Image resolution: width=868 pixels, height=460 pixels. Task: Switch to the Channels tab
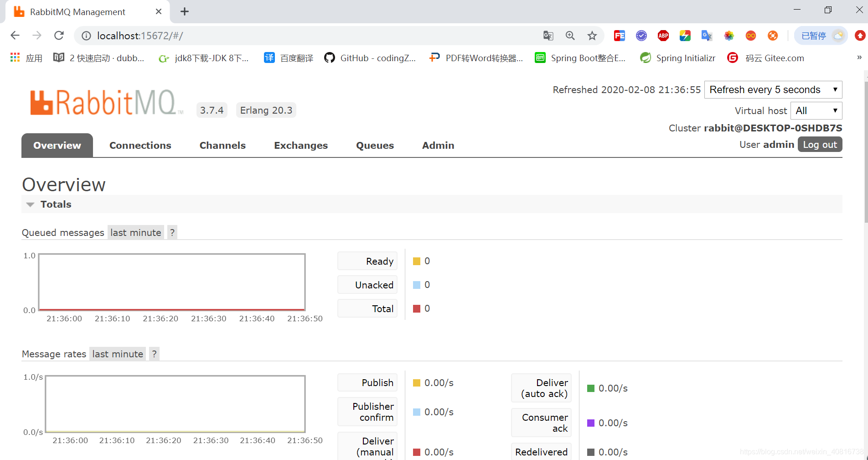(222, 146)
